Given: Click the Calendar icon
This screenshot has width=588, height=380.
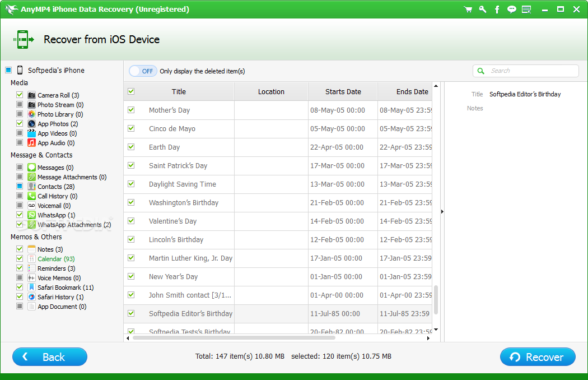Looking at the screenshot, I should (32, 259).
